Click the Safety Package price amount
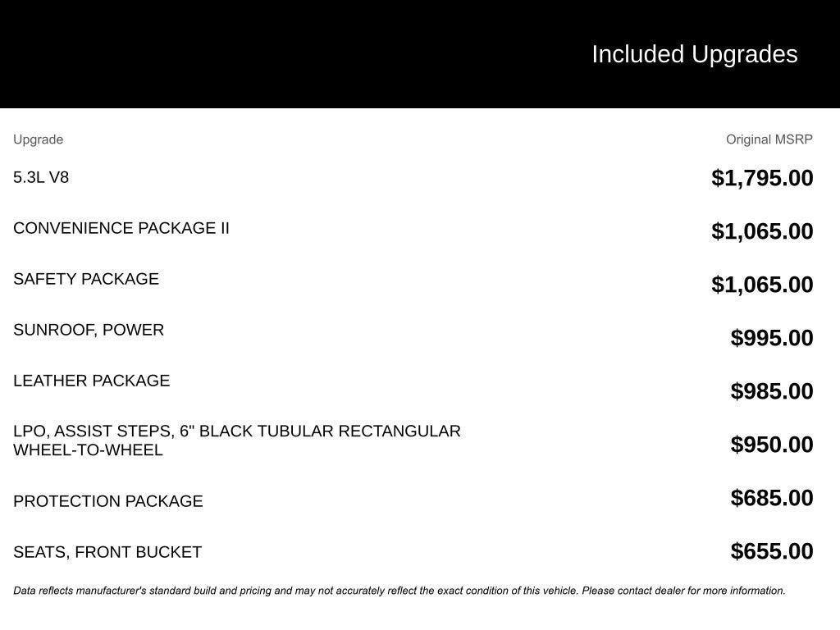Viewport: 840px width, 630px height. tap(762, 285)
